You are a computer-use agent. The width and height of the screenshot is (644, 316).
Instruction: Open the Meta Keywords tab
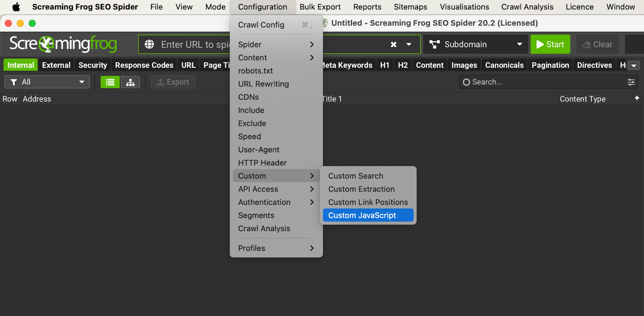coord(348,65)
